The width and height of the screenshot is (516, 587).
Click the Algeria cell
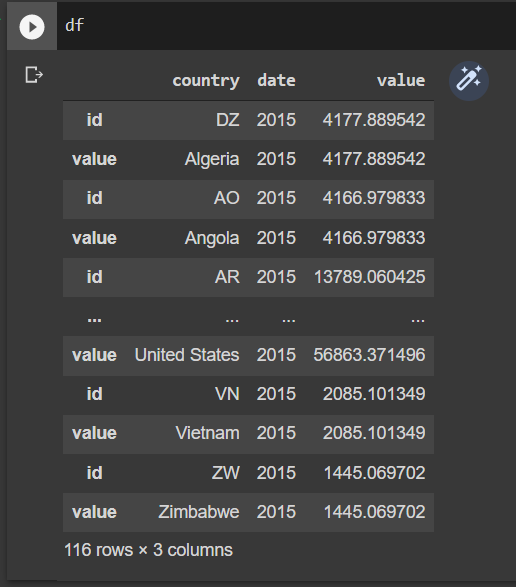pos(212,159)
